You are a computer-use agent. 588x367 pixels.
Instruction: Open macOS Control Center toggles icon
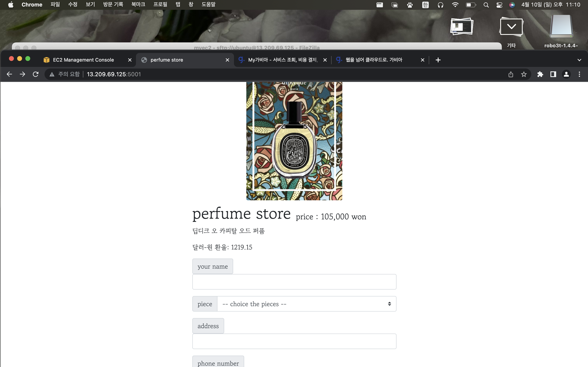499,5
